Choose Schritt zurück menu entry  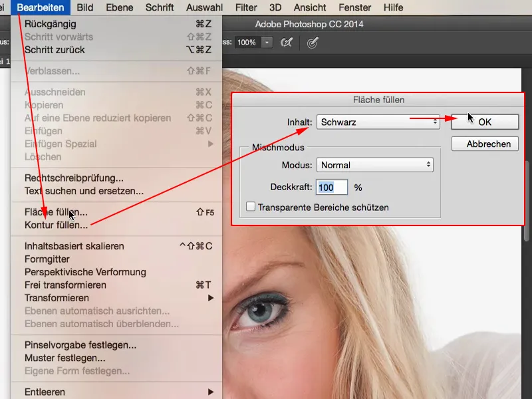117,50
